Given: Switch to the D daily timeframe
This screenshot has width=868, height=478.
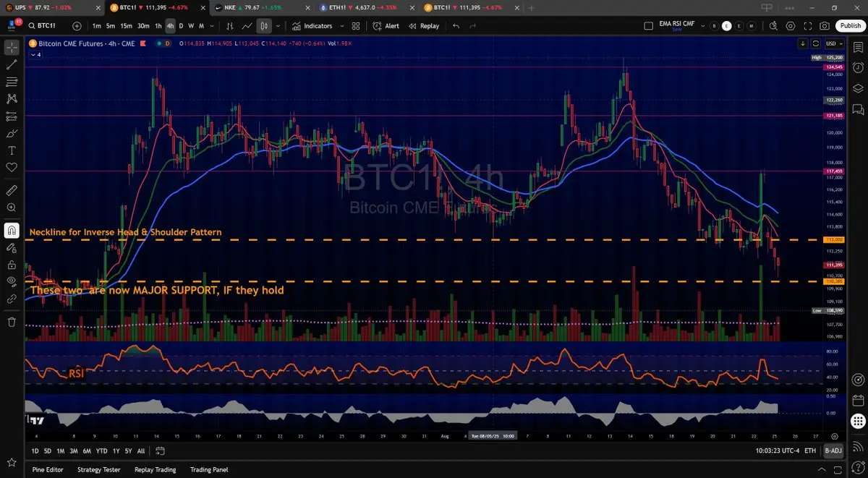Looking at the screenshot, I should pos(182,26).
